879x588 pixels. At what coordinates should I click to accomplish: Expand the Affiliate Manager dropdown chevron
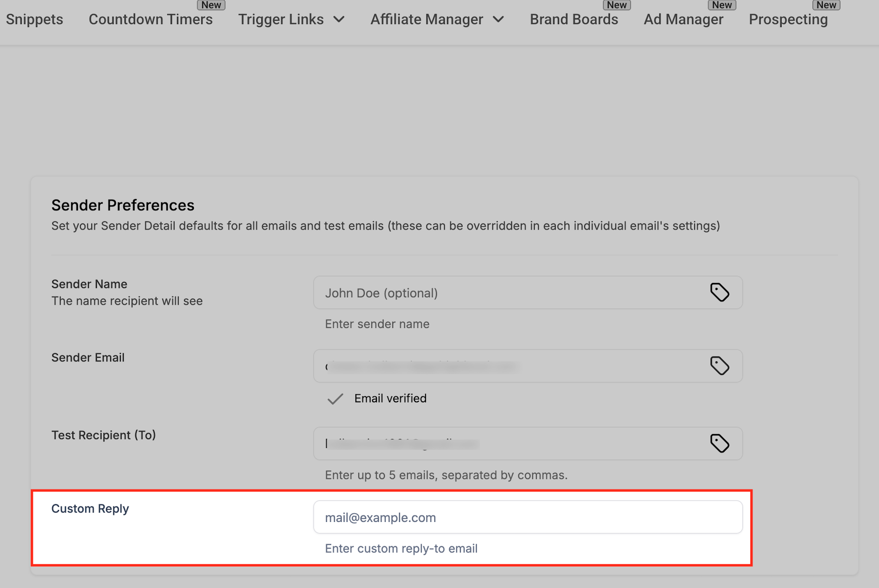[498, 19]
